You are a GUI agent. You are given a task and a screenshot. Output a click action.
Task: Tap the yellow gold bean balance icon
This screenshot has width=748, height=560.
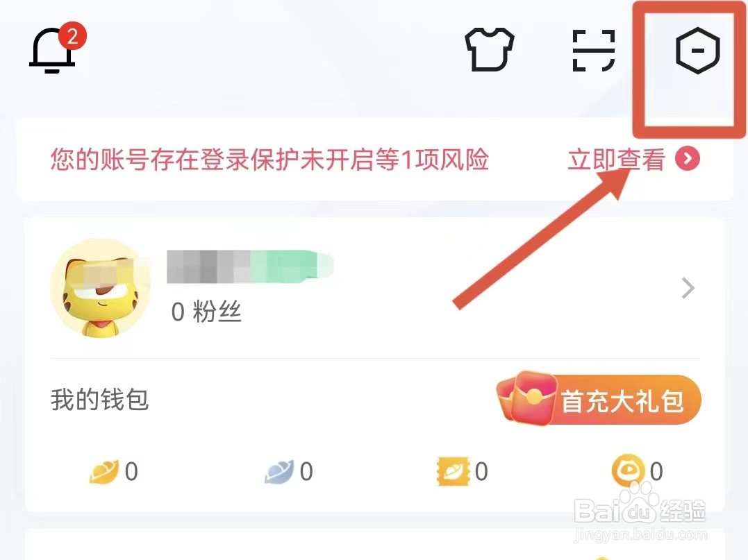click(104, 472)
